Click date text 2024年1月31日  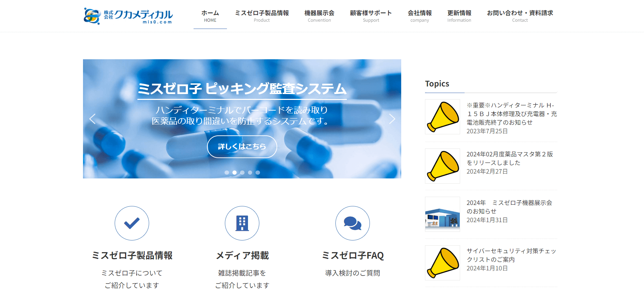487,220
